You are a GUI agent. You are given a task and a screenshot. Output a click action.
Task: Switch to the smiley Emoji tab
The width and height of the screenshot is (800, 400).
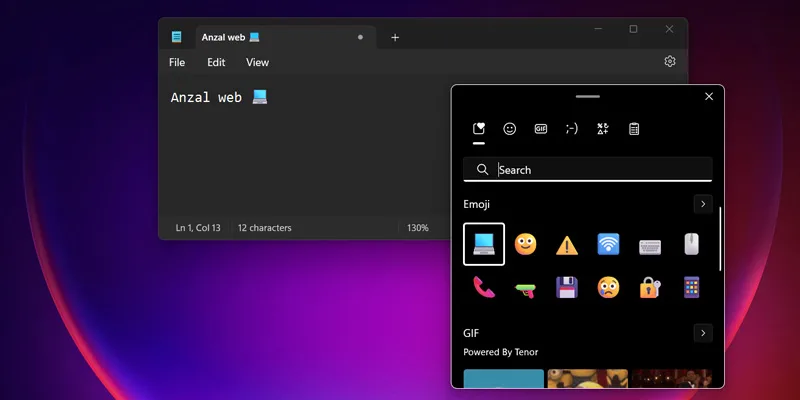click(x=510, y=129)
